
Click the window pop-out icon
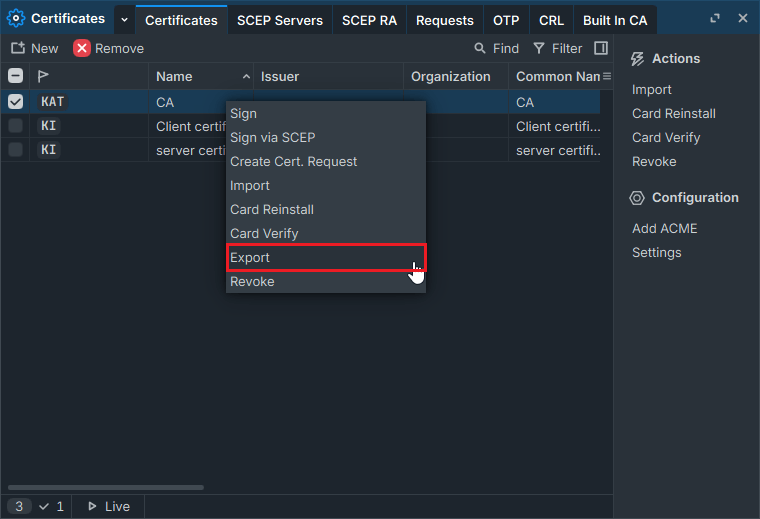(x=715, y=18)
